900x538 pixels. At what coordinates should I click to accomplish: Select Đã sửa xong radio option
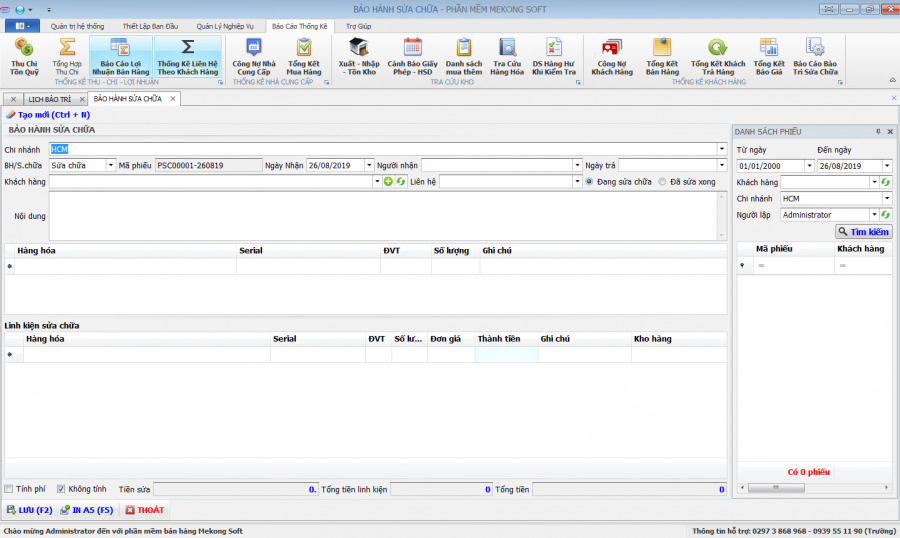[662, 181]
